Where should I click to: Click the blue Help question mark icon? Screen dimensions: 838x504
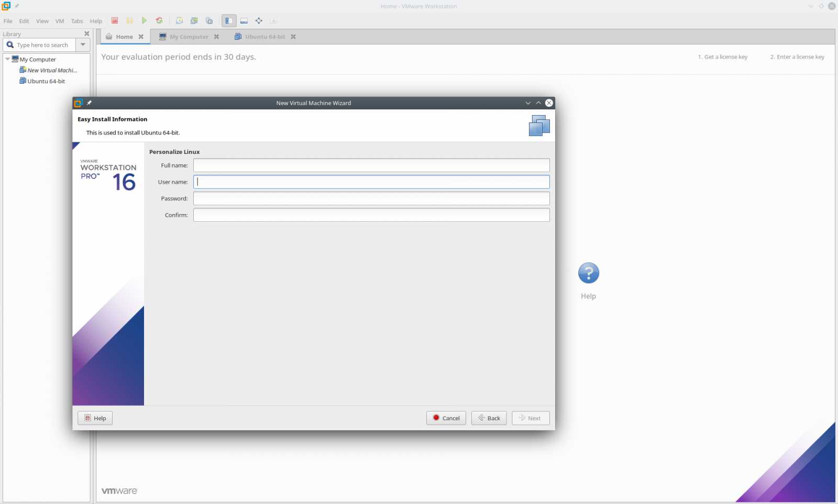(588, 273)
